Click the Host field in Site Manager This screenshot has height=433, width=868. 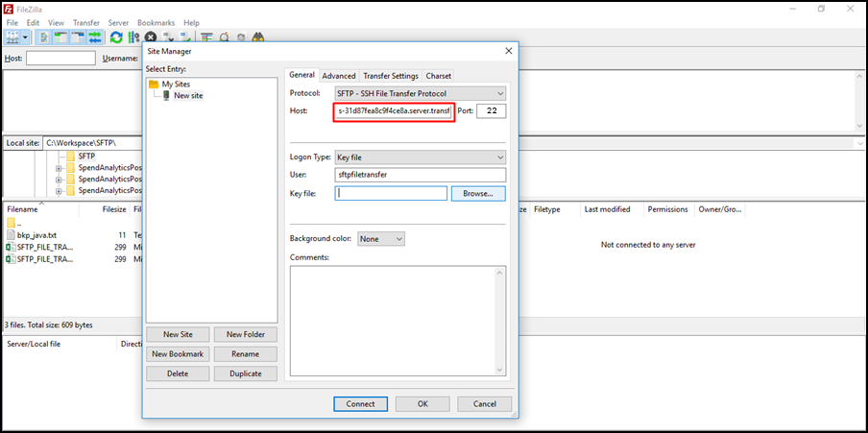coord(394,110)
